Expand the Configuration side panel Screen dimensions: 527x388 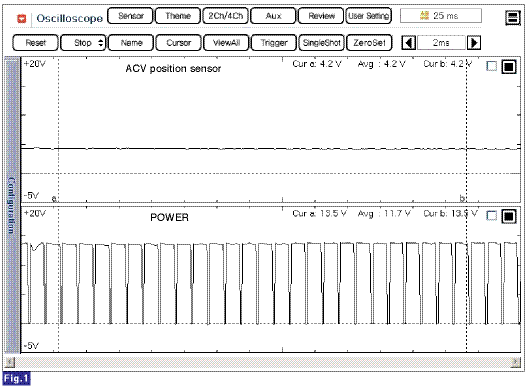pos(12,205)
